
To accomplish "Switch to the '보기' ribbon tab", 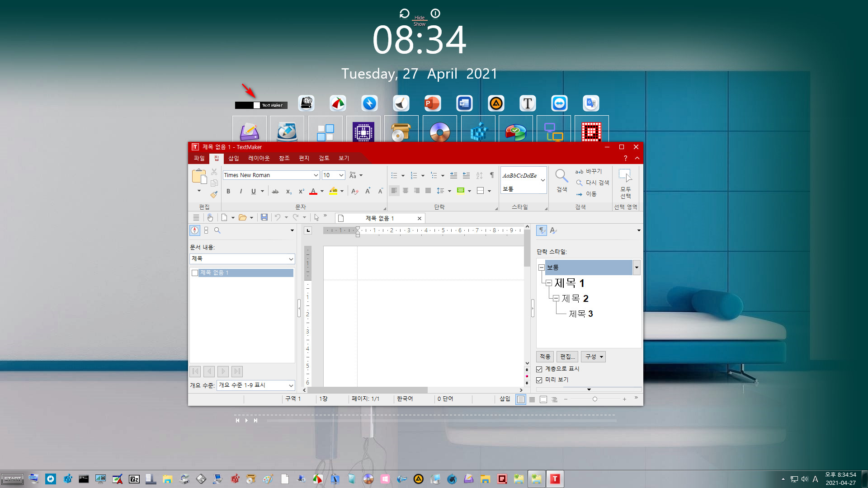I will click(344, 158).
